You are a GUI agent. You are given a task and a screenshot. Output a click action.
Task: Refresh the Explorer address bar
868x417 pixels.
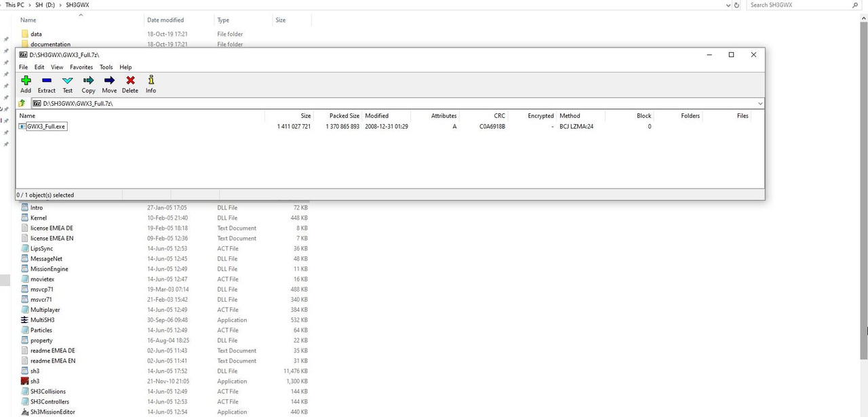(x=737, y=5)
